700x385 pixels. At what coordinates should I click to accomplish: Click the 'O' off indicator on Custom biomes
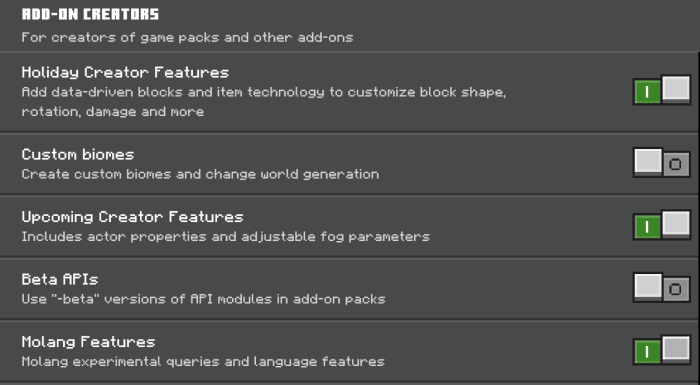point(676,165)
